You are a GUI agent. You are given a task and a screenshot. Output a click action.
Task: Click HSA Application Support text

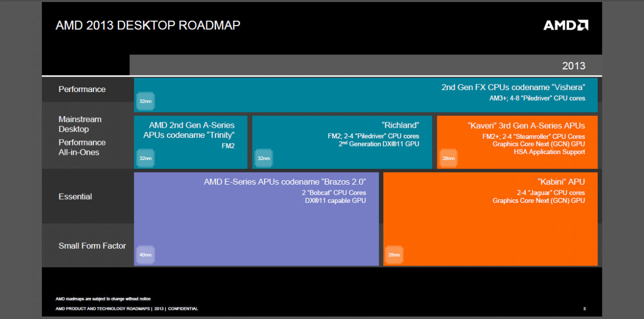pyautogui.click(x=549, y=152)
